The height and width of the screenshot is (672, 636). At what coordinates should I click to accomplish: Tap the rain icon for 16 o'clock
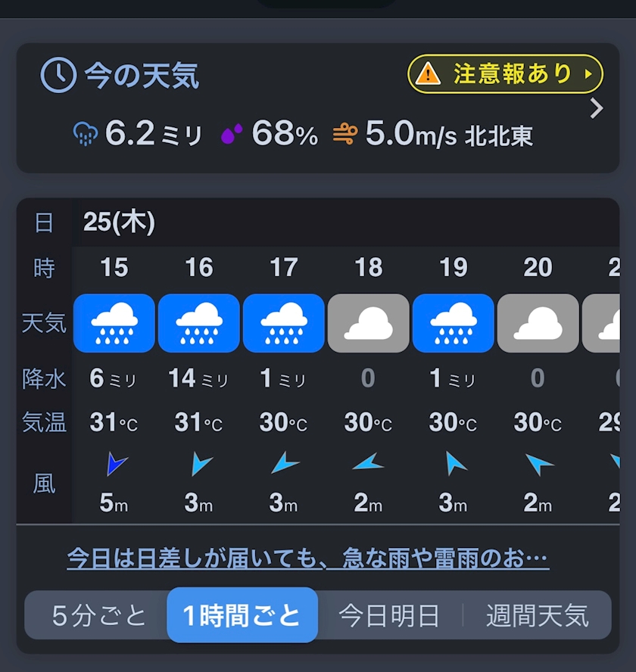(199, 323)
